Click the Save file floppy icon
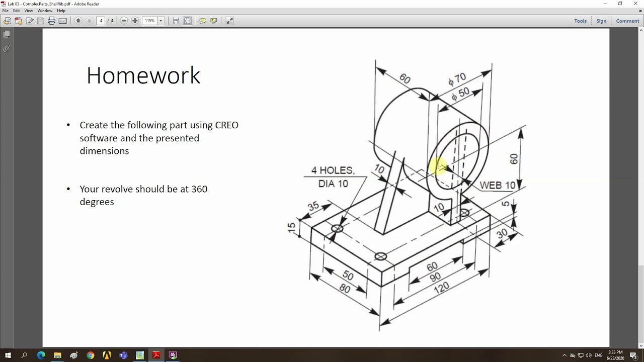The width and height of the screenshot is (644, 362). (41, 21)
